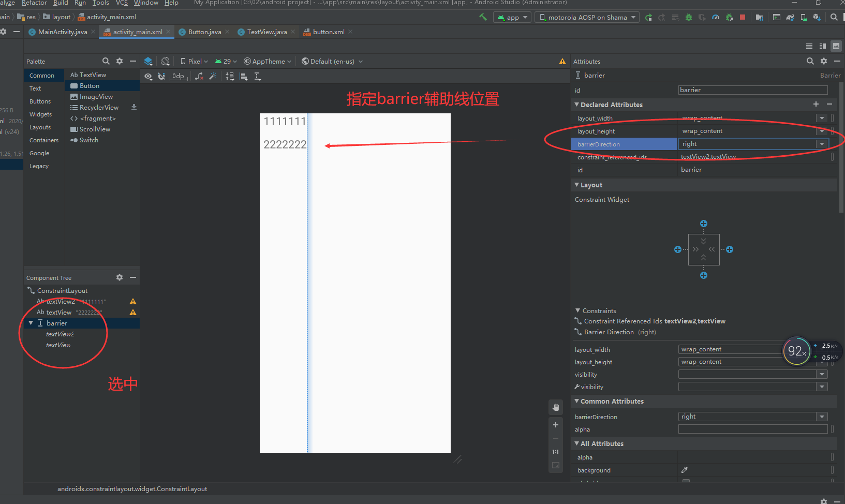Click the Search Everywhere magnifier icon
This screenshot has width=845, height=504.
pos(834,17)
